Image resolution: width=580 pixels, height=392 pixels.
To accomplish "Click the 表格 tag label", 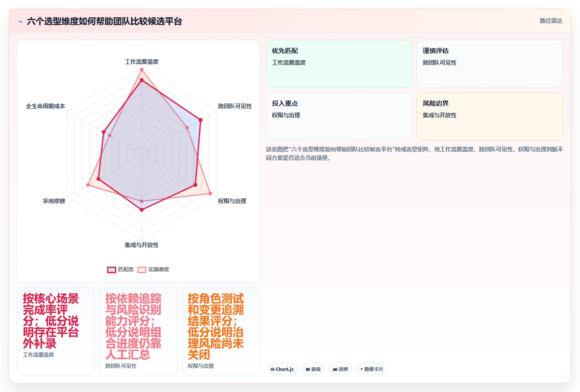I will coord(316,369).
